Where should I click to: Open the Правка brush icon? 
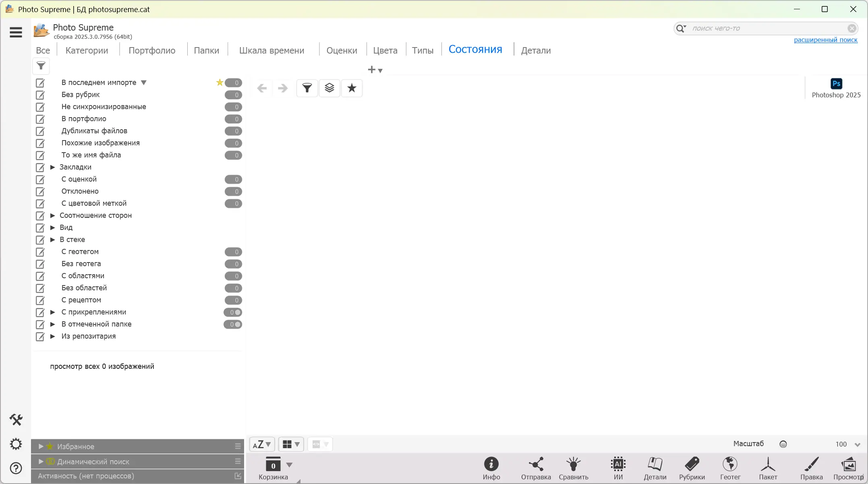(x=811, y=465)
